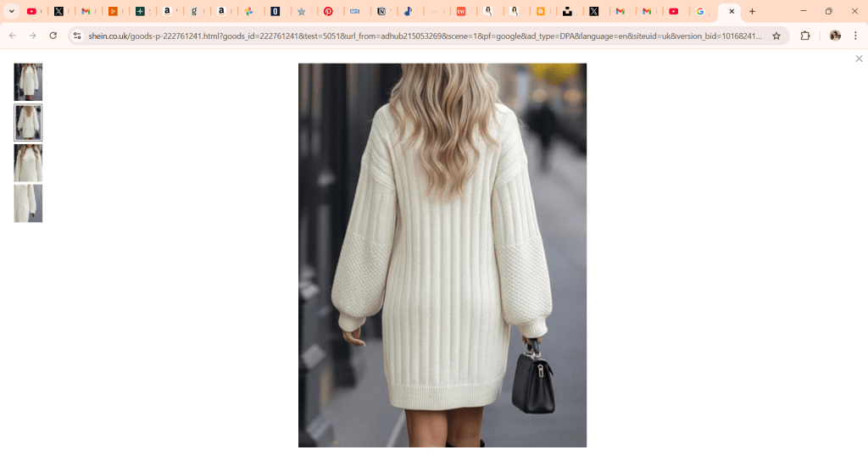The image size is (868, 461).
Task: Open the Extensions puzzle icon
Action: (x=805, y=36)
